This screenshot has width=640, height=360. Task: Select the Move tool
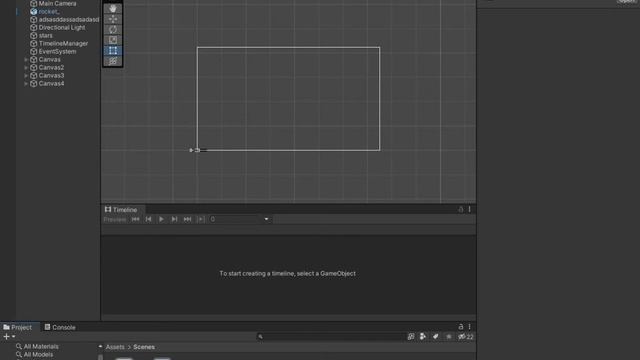pos(113,19)
